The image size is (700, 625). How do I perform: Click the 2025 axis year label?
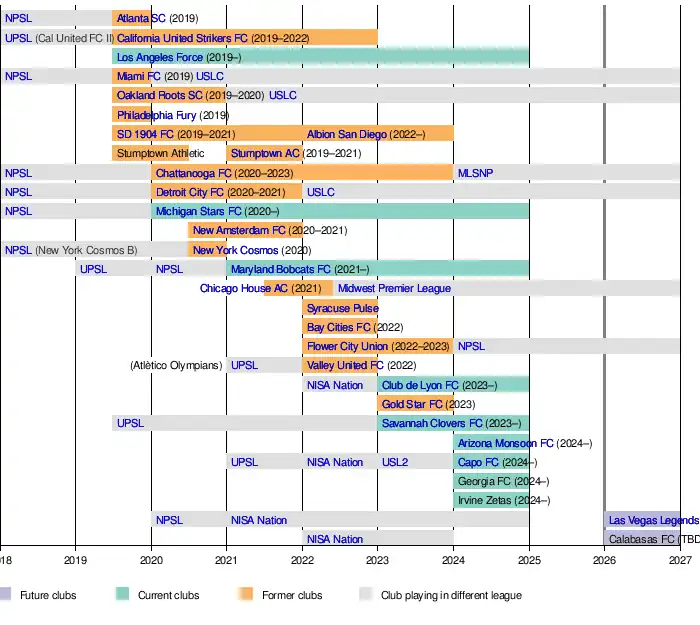[529, 560]
